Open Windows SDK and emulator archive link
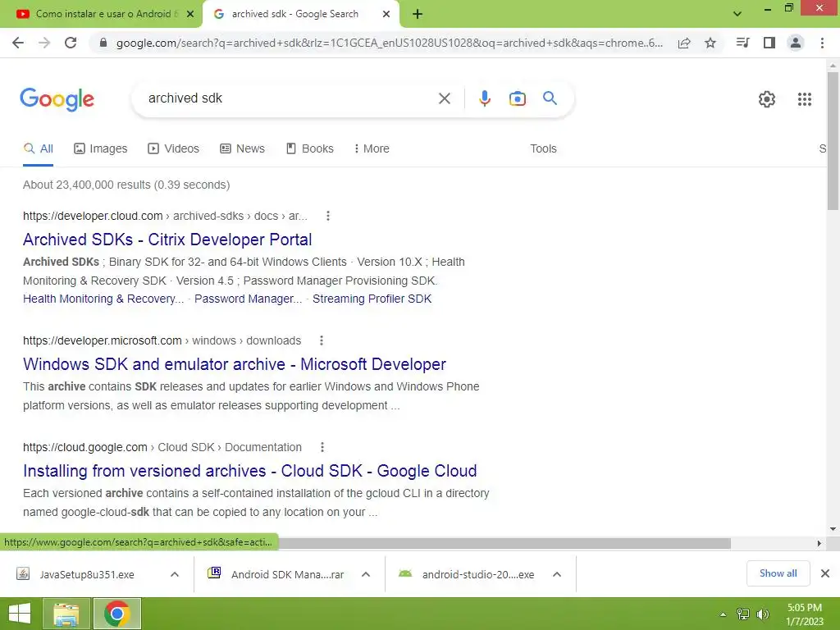This screenshot has height=630, width=840. click(x=234, y=364)
